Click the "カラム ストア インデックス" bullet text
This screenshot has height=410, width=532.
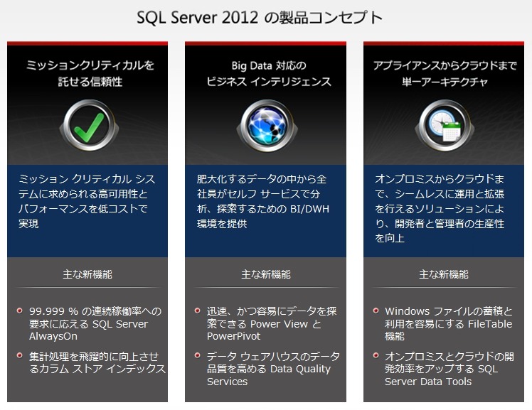(x=97, y=362)
